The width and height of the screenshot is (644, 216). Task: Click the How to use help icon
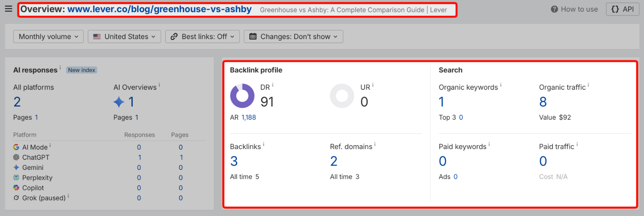coord(554,9)
